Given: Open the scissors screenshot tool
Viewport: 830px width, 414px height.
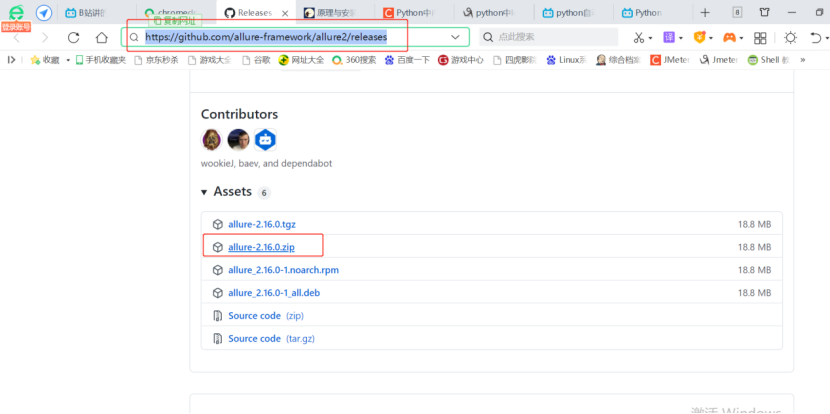Looking at the screenshot, I should 639,38.
